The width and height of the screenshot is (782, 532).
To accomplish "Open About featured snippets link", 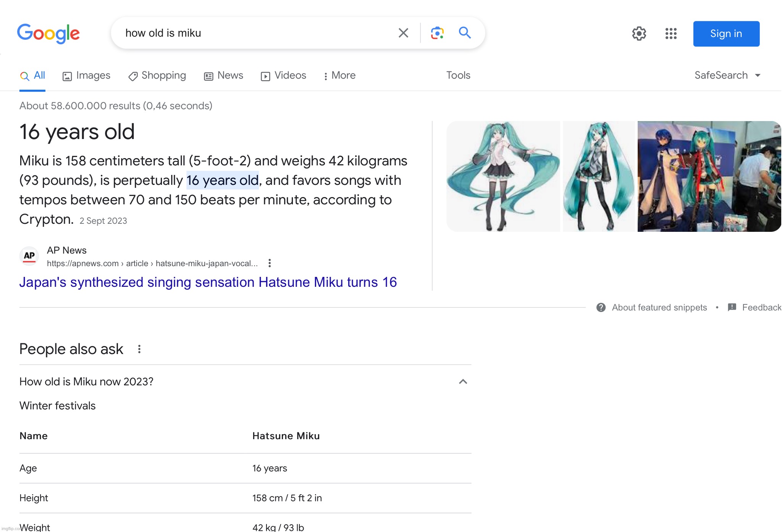I will (659, 307).
